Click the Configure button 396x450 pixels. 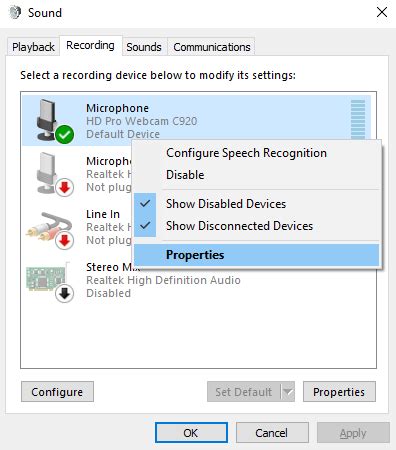[57, 392]
